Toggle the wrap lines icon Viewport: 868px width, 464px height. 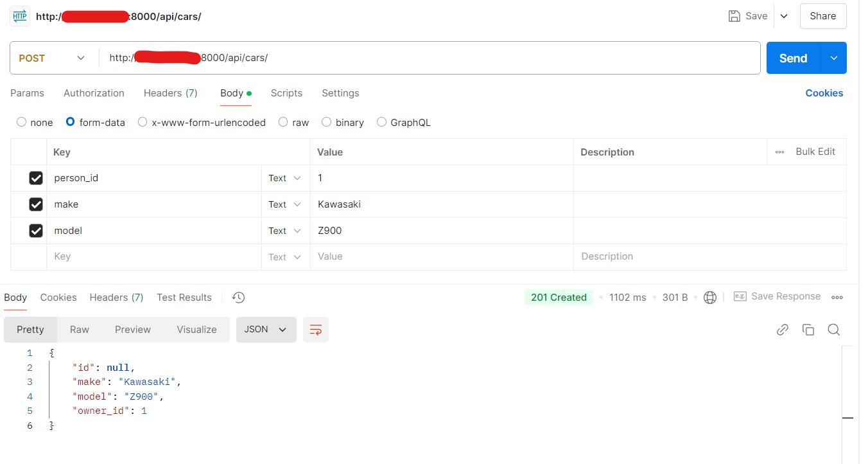(x=315, y=330)
